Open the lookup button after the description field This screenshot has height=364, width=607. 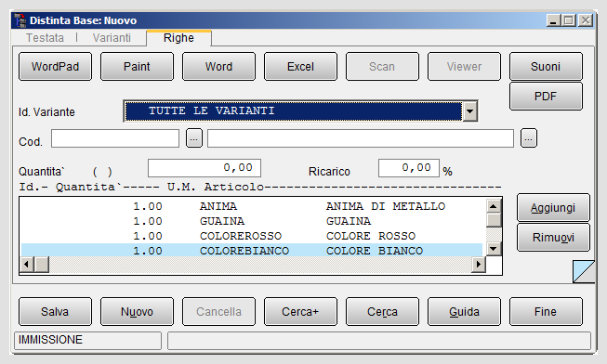coord(529,138)
